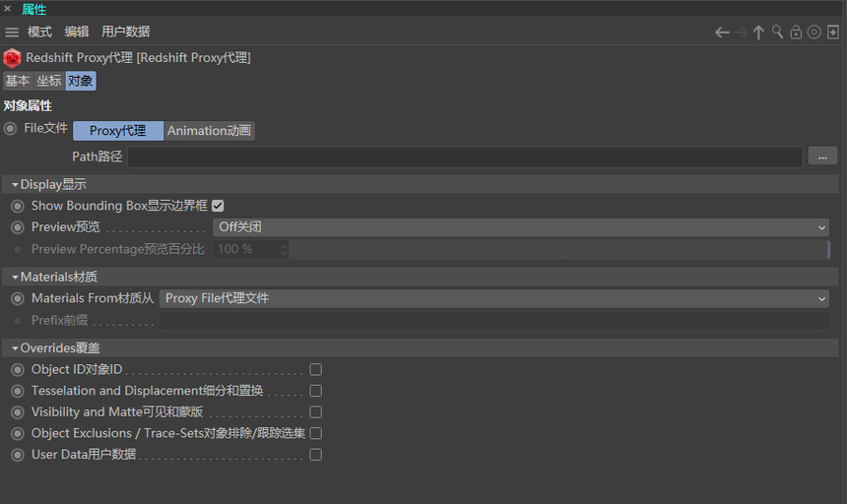Image resolution: width=847 pixels, height=504 pixels.
Task: Uncheck Show Bounding Box显示边界框
Action: pos(218,206)
